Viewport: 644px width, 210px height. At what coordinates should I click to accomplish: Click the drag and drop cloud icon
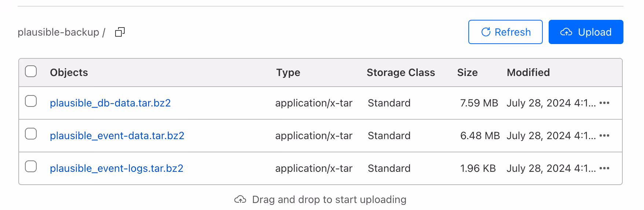[240, 199]
